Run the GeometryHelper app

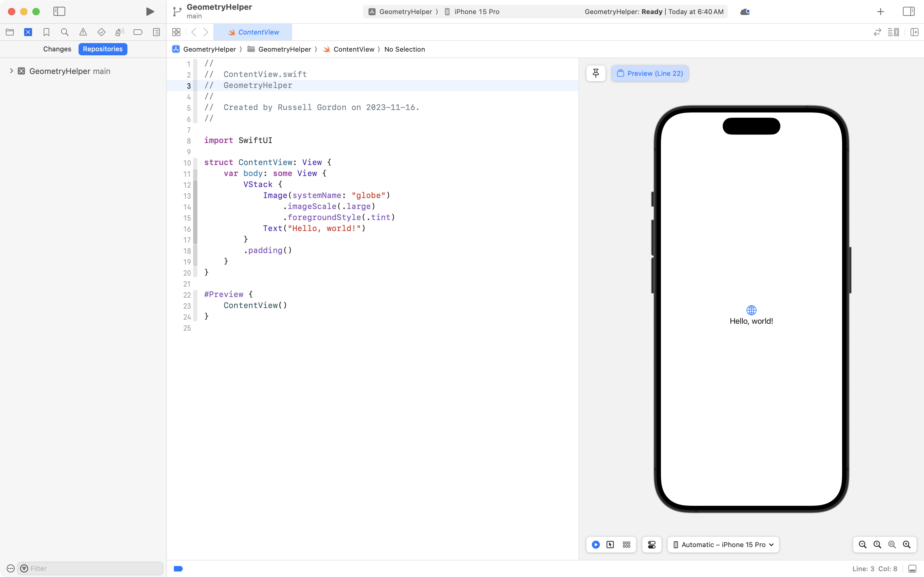pos(149,11)
